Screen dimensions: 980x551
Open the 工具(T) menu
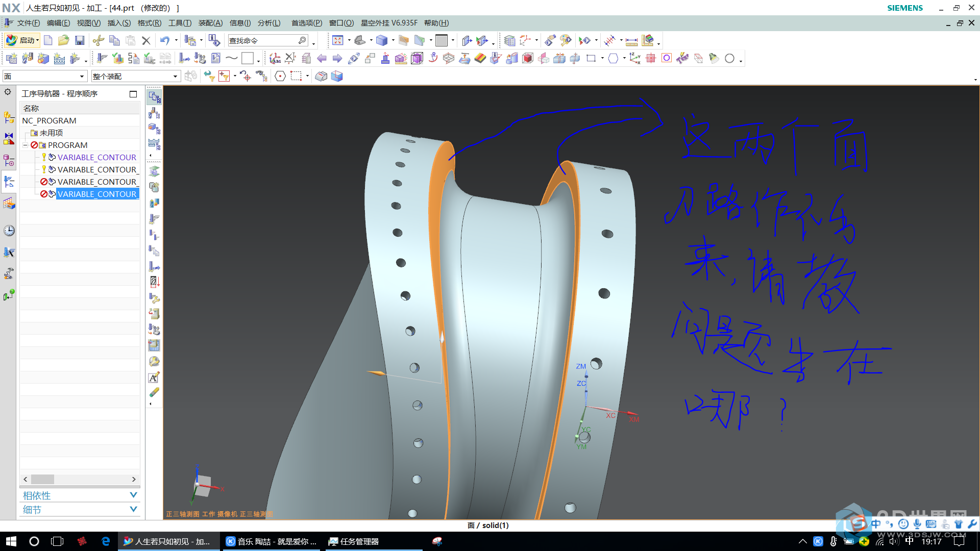coord(180,23)
